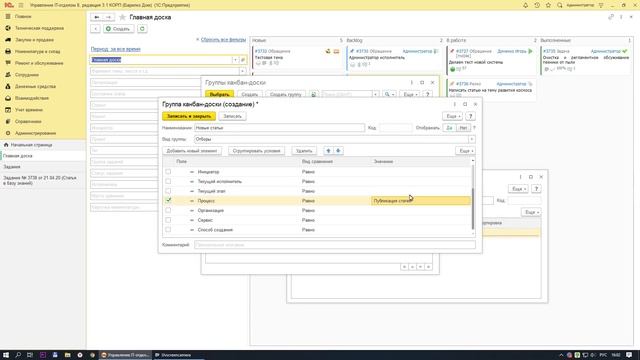This screenshot has height=360, width=640.
Task: Click Добавить новый элемент
Action: pos(192,151)
